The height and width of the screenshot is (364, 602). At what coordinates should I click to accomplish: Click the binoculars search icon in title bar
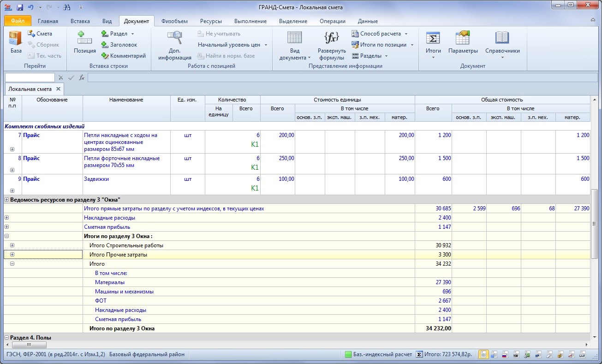click(66, 7)
